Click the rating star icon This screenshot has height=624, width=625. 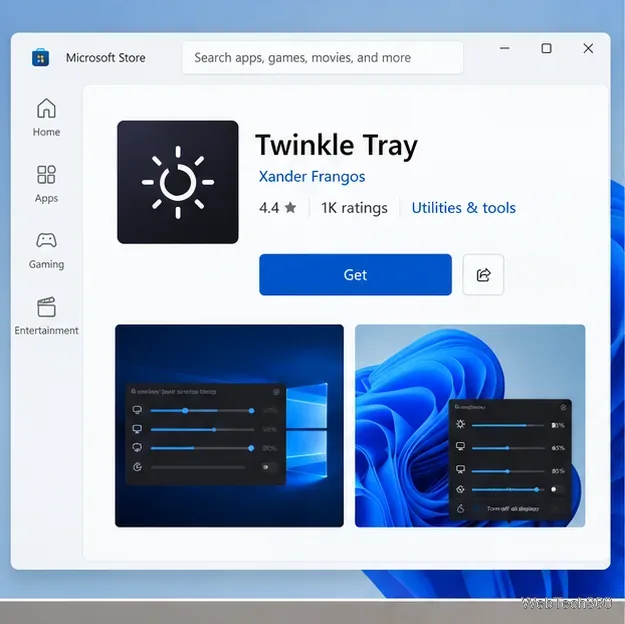click(291, 207)
